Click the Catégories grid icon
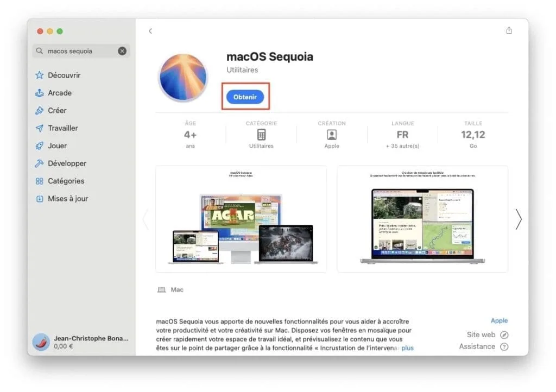Viewport: 556px width, 392px height. 39,181
